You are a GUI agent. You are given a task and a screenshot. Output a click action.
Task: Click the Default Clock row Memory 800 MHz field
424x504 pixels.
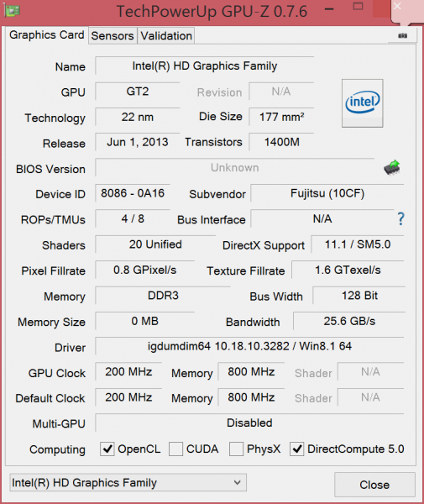251,397
